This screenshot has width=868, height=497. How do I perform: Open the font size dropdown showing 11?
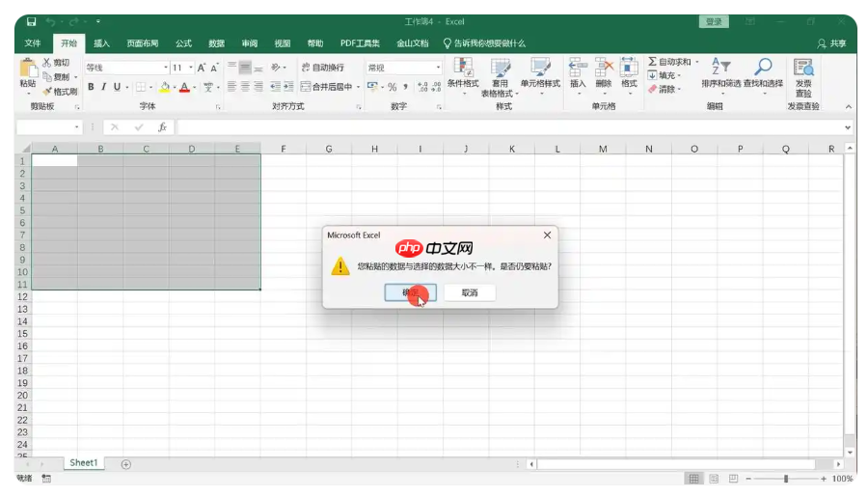click(191, 68)
